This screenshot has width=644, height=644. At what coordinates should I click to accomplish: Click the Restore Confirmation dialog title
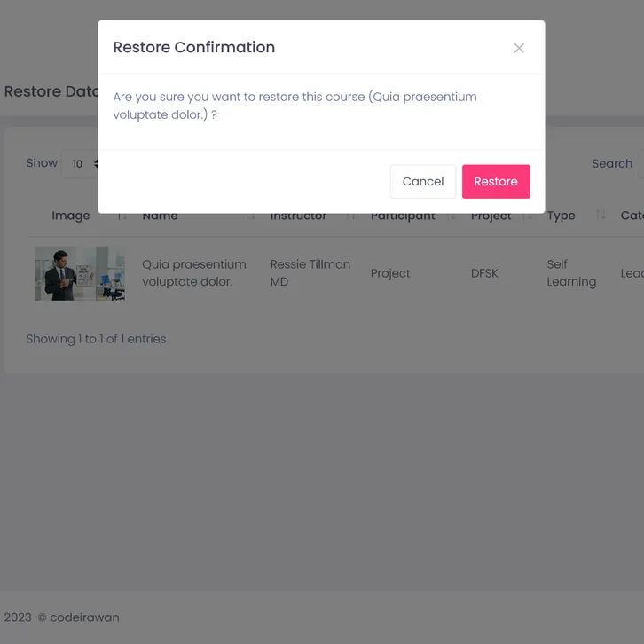coord(194,48)
